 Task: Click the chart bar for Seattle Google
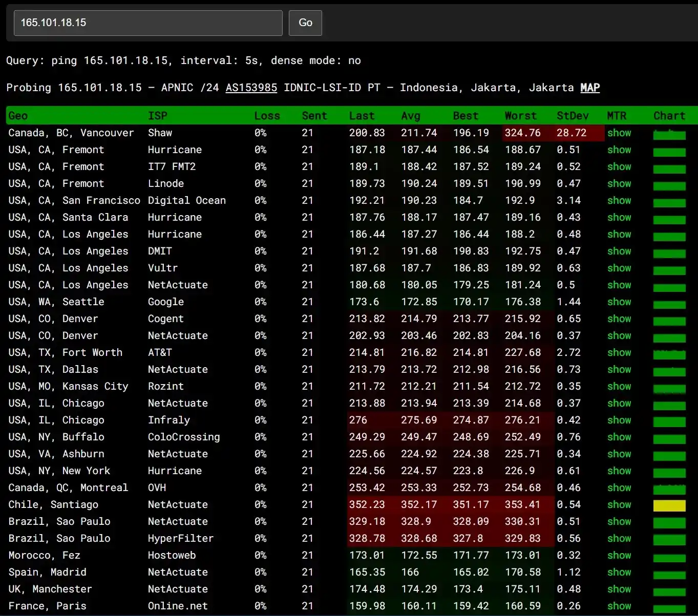click(669, 304)
